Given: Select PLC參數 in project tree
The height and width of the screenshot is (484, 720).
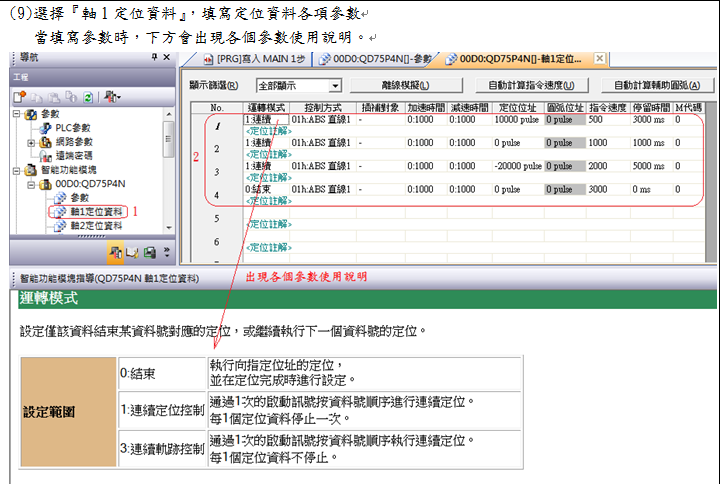Looking at the screenshot, I should click(x=73, y=128).
